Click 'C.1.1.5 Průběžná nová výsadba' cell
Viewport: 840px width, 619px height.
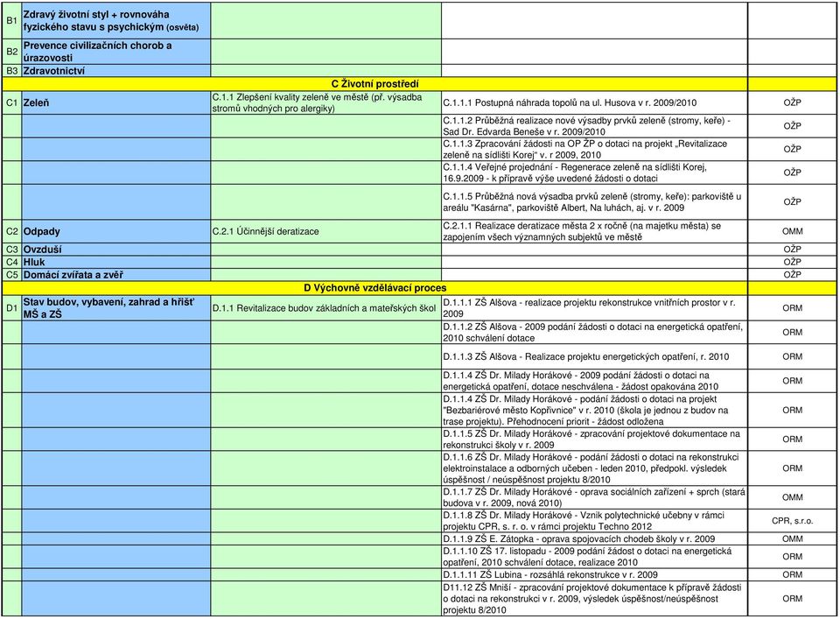pos(595,202)
